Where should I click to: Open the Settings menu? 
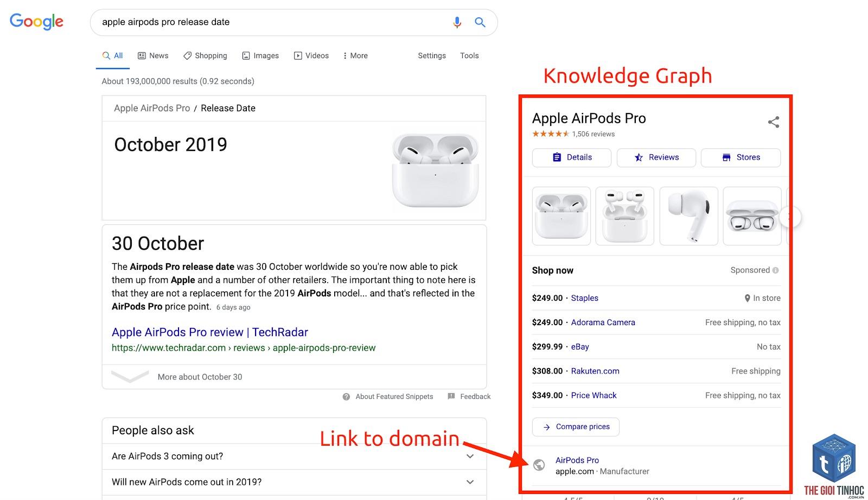(432, 56)
